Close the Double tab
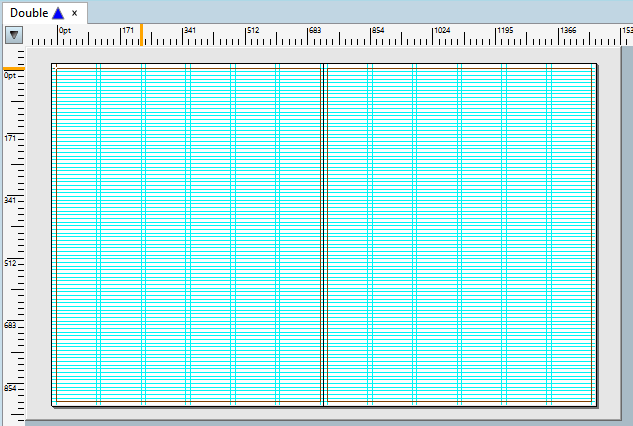This screenshot has height=426, width=633. point(74,13)
